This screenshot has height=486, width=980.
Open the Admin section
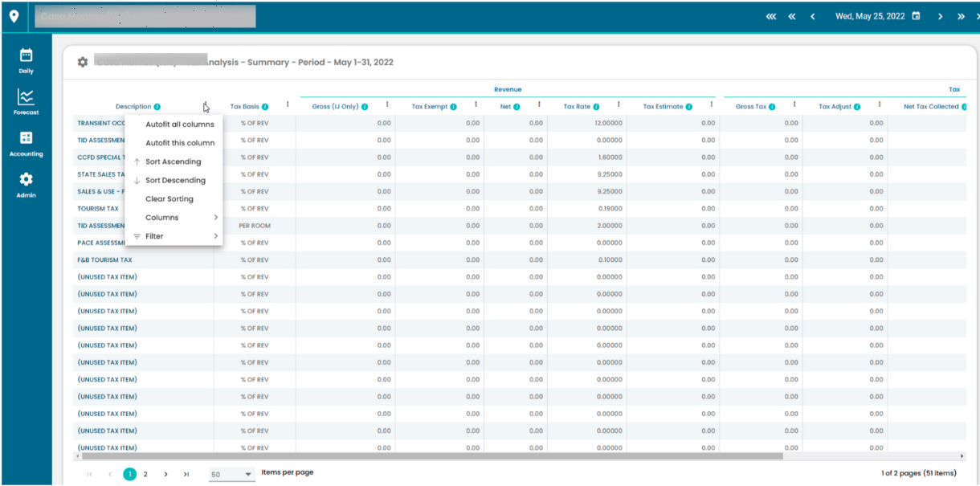click(x=26, y=186)
